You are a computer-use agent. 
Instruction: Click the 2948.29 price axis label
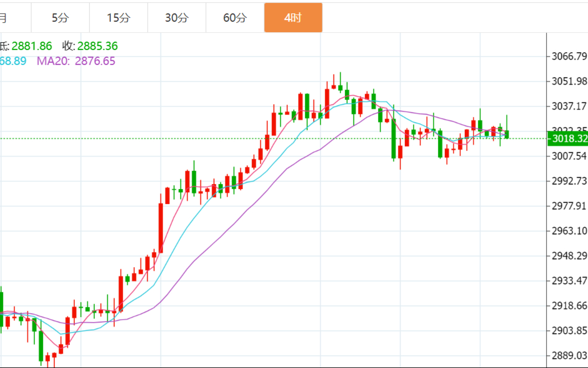coord(569,256)
